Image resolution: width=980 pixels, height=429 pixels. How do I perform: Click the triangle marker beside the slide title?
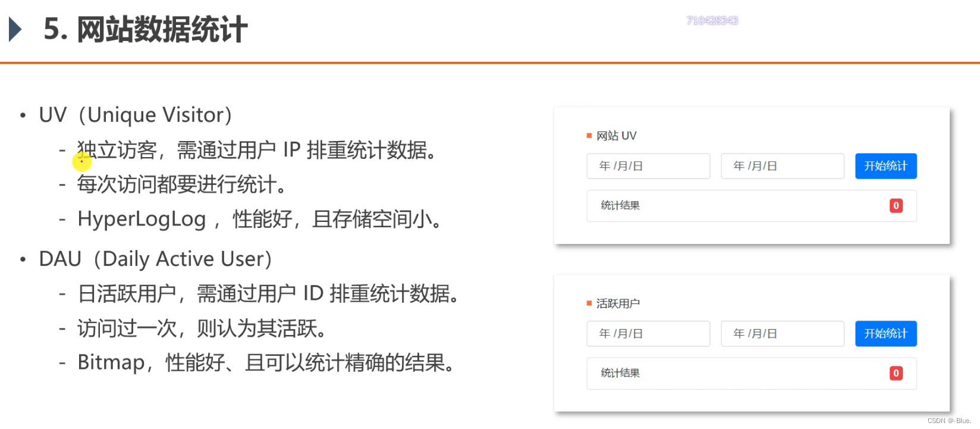point(15,29)
